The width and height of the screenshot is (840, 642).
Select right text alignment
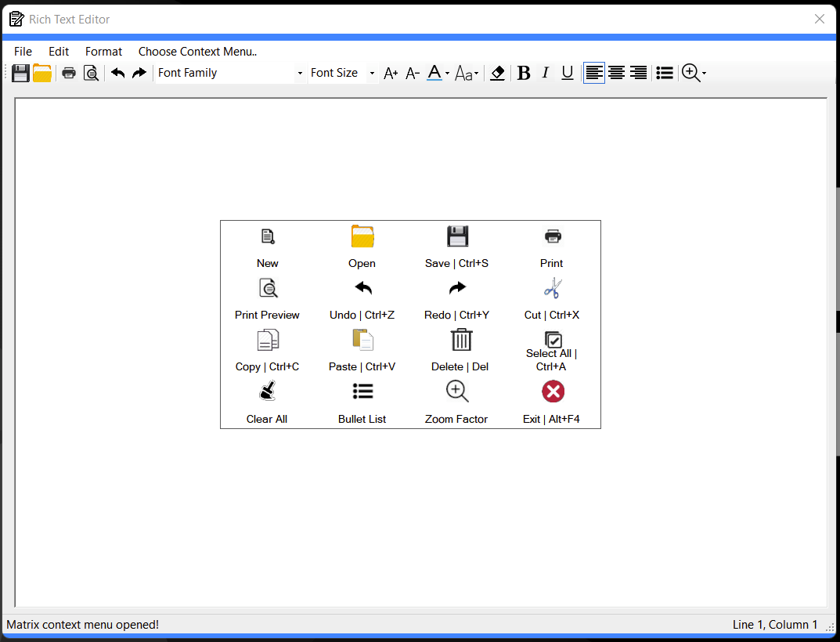(638, 73)
